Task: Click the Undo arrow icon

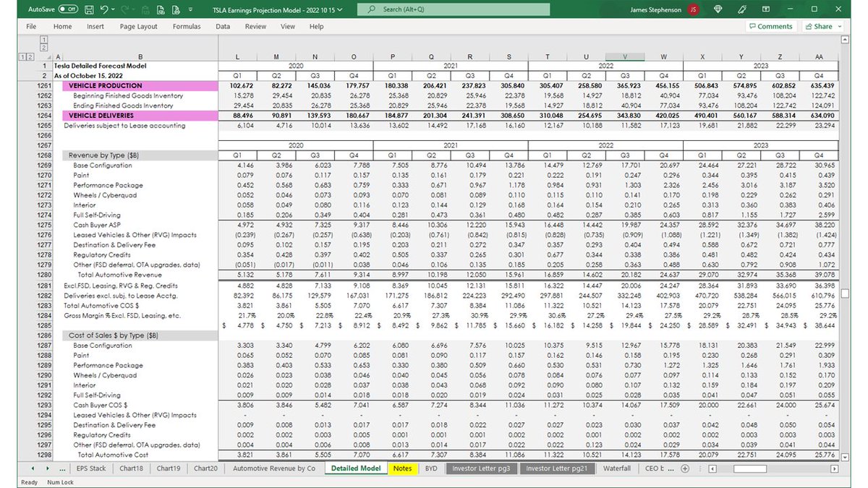Action: coord(105,9)
